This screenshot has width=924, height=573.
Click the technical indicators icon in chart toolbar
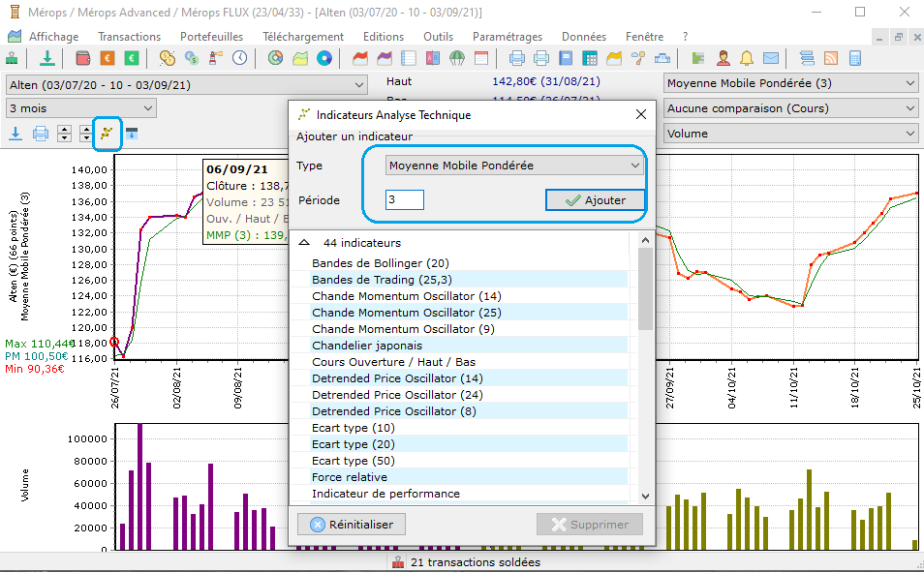click(x=107, y=134)
